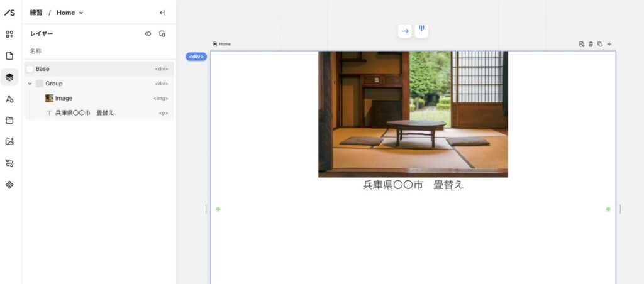Screen dimensions: 644x284
Task: Click the blue <div> tag badge
Action: point(196,57)
